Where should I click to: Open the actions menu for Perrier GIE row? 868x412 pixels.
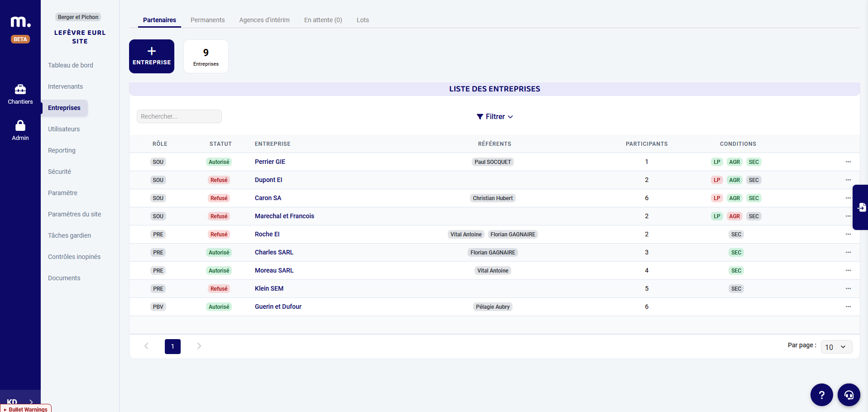point(848,162)
